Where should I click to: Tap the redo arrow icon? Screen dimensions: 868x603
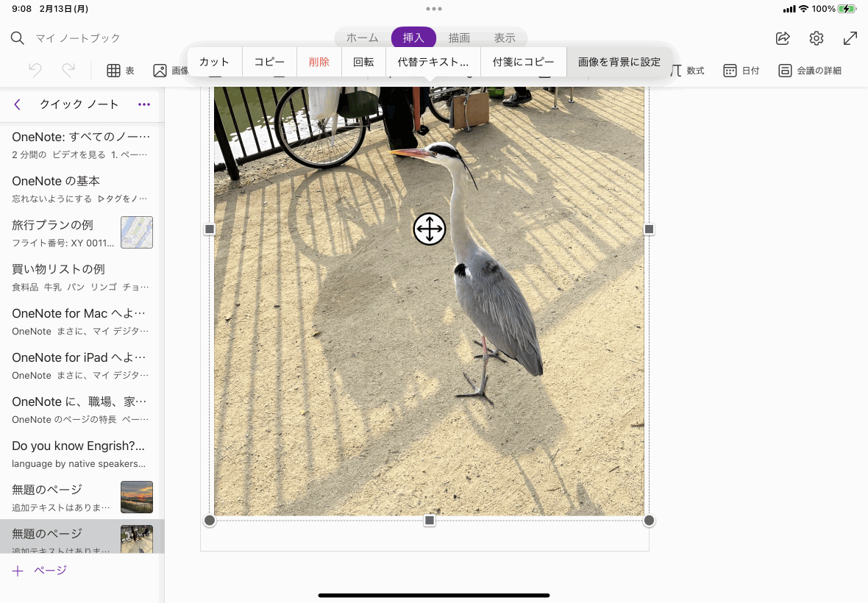pyautogui.click(x=68, y=71)
